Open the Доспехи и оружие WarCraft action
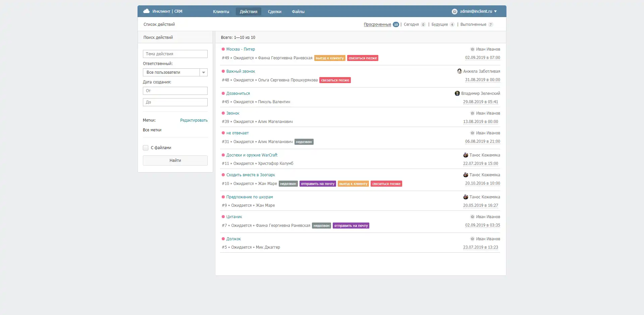Screen dimensions: 644x315 pos(252,155)
